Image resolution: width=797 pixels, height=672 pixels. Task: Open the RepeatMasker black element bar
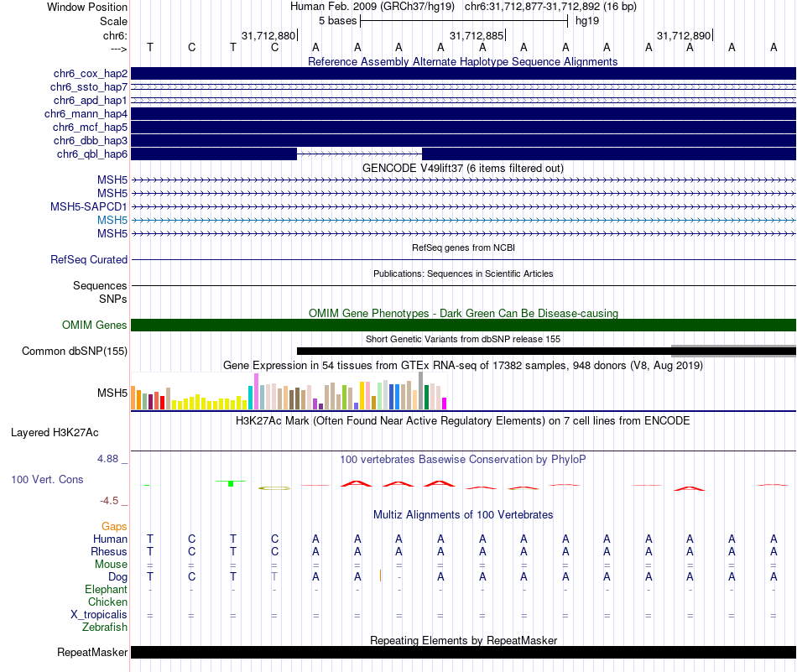coord(463,653)
